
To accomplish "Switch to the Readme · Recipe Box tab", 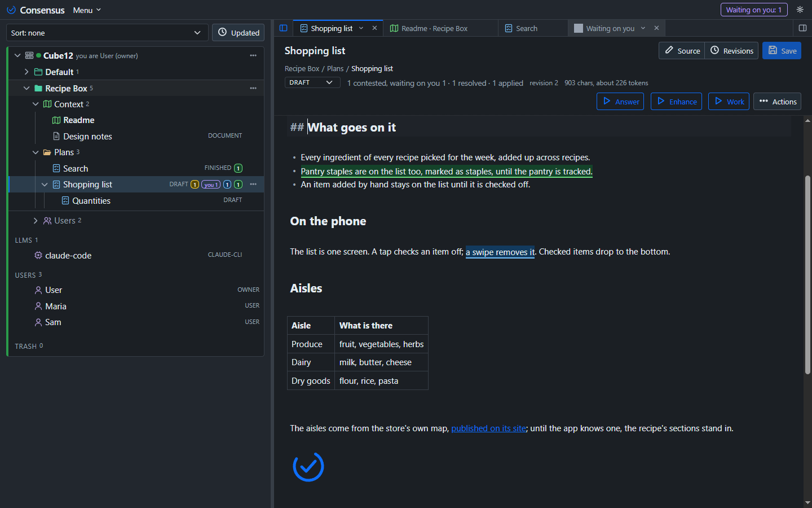I will pos(440,28).
